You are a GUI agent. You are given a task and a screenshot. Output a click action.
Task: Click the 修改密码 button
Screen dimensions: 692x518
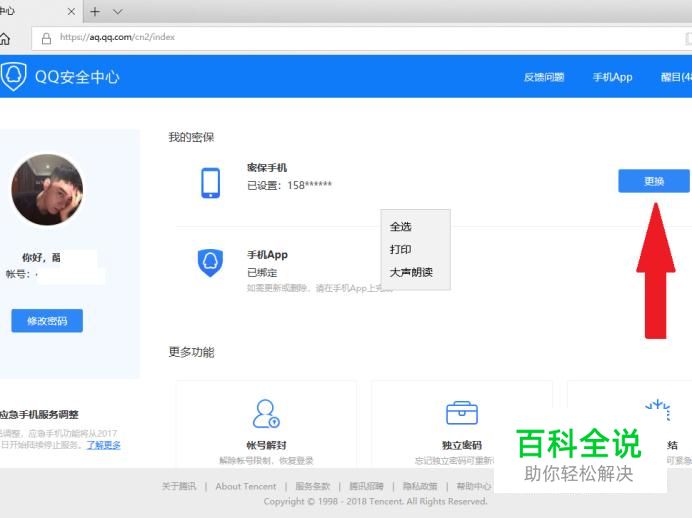tap(47, 321)
